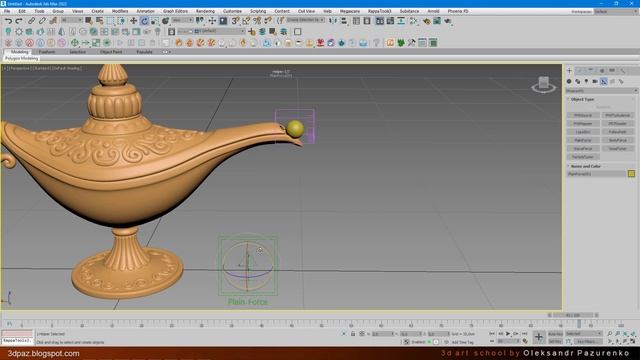The image size is (640, 360).
Task: Open the File menu
Action: coord(7,11)
